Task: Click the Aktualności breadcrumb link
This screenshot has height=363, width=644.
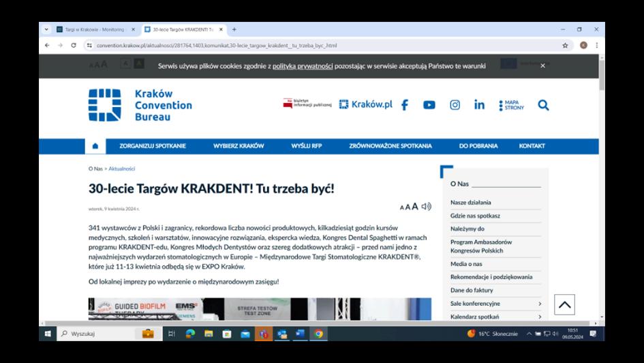Action: tap(121, 169)
